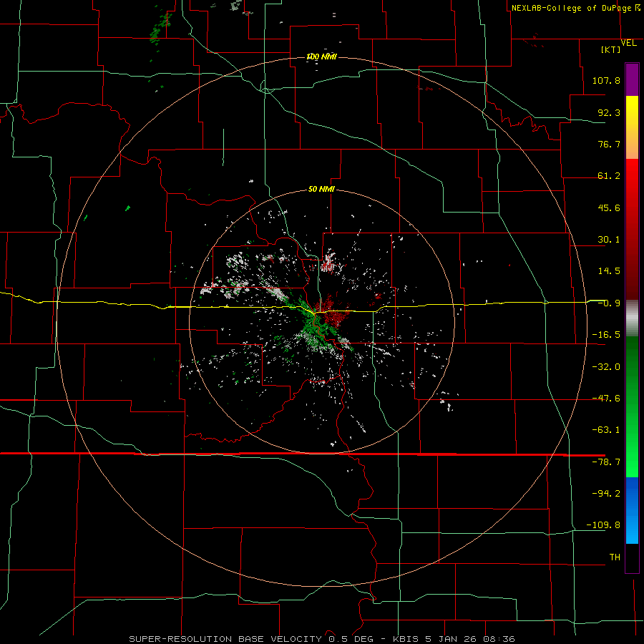
Task: Click the 50 NMI range ring label
Action: pos(321,190)
